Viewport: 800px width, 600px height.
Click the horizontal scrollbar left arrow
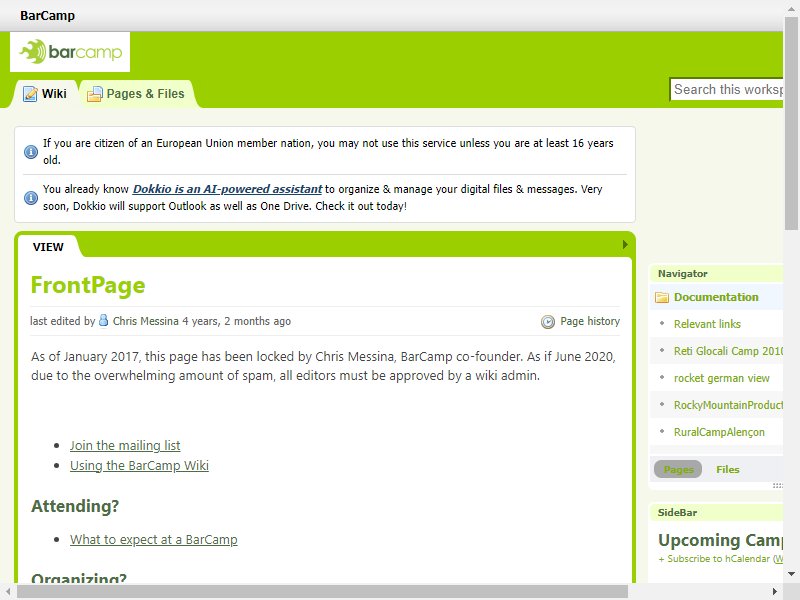pos(8,592)
